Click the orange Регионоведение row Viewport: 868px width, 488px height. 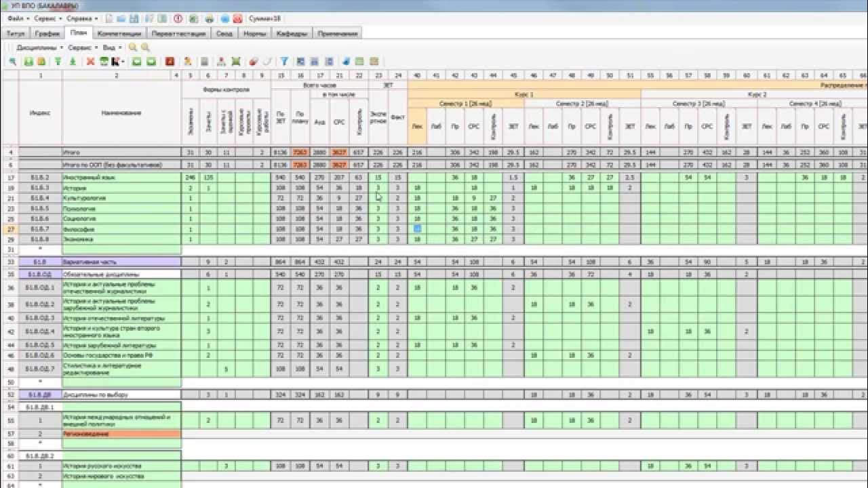click(x=121, y=434)
